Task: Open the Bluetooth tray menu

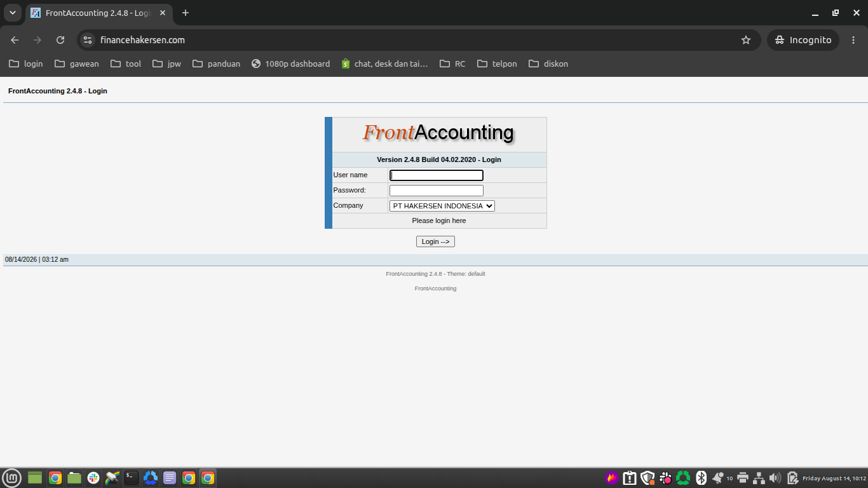Action: (x=702, y=478)
